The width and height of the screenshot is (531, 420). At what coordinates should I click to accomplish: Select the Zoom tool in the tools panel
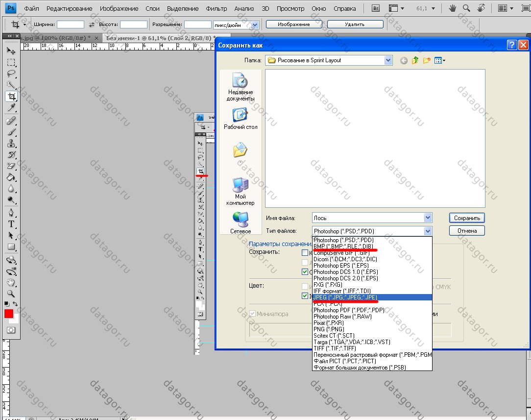(11, 294)
